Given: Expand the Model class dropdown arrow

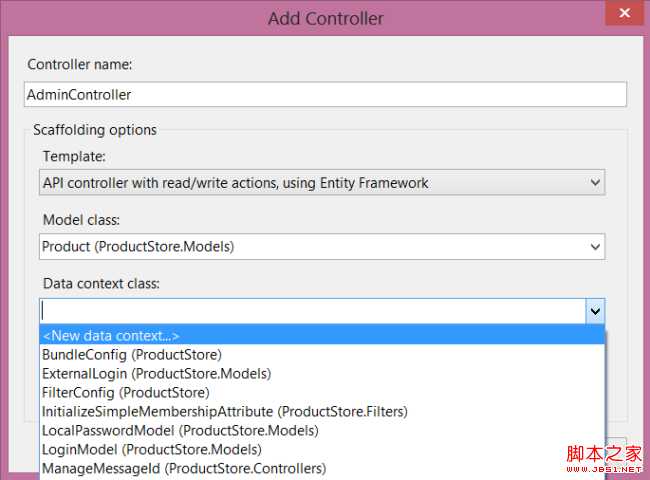Looking at the screenshot, I should pyautogui.click(x=595, y=247).
